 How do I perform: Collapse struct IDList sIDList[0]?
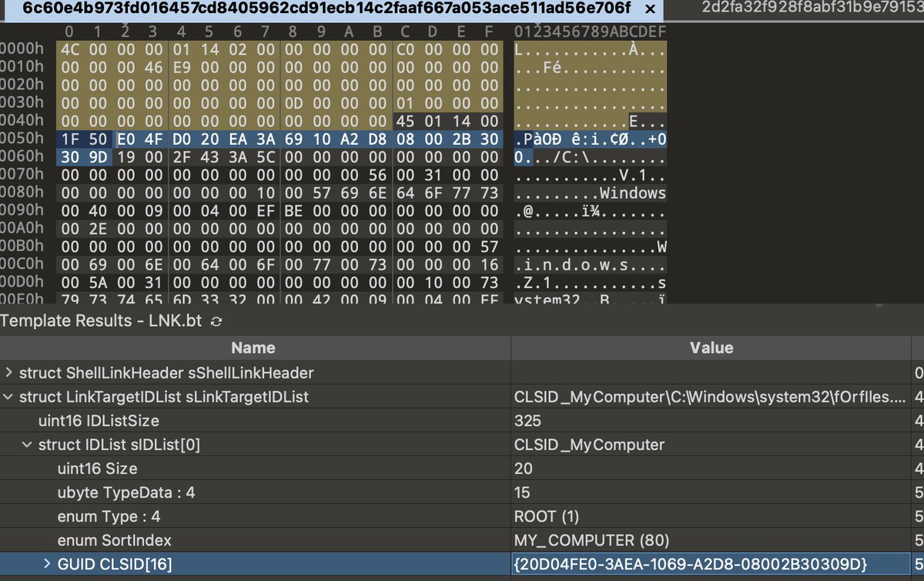click(28, 445)
